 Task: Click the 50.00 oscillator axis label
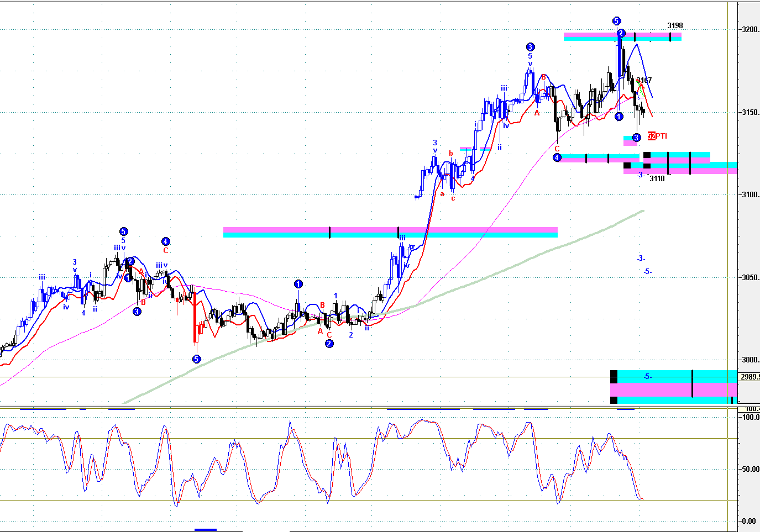(x=750, y=469)
